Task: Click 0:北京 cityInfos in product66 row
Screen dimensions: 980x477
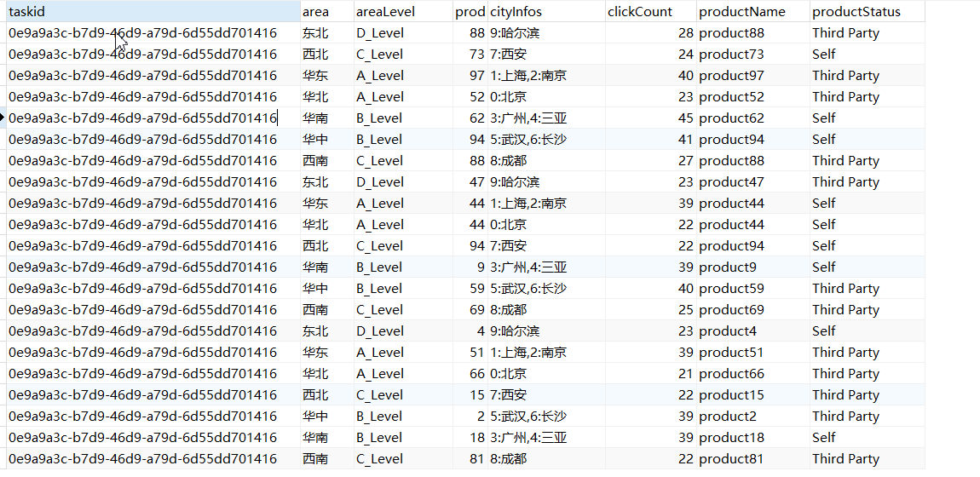Action: 546,373
